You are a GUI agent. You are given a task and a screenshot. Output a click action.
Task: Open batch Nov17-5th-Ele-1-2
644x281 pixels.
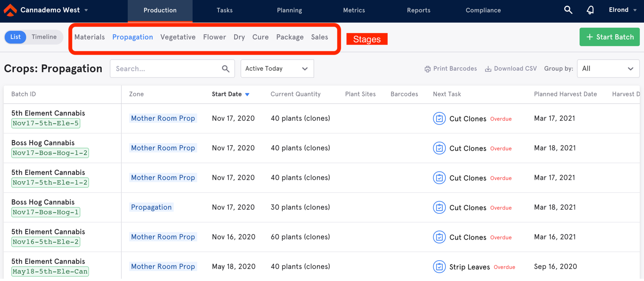[x=50, y=183]
